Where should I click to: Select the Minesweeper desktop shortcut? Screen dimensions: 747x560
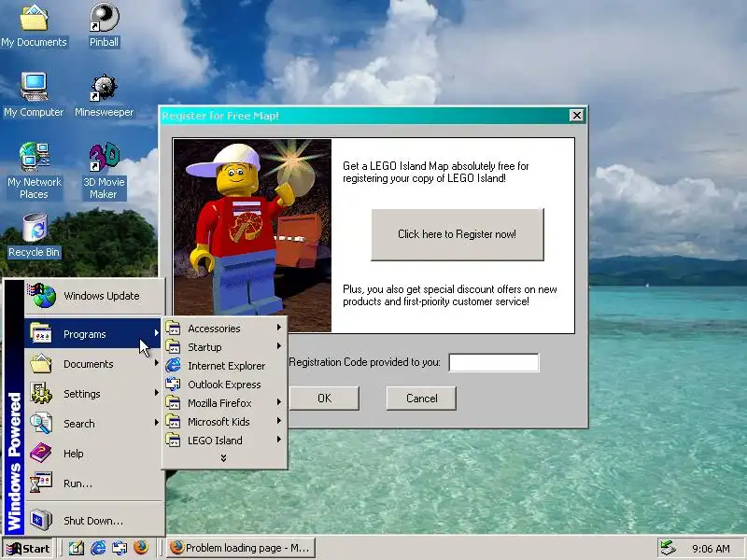coord(104,95)
